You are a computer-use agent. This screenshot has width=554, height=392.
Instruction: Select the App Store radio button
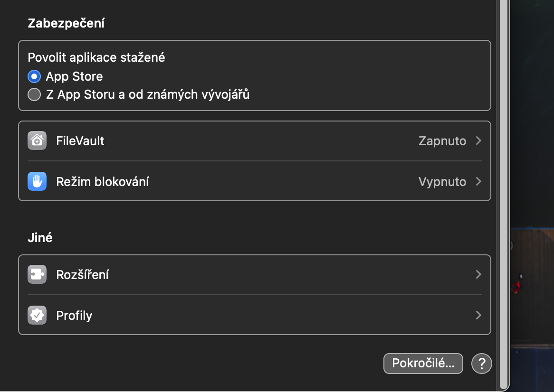(34, 76)
